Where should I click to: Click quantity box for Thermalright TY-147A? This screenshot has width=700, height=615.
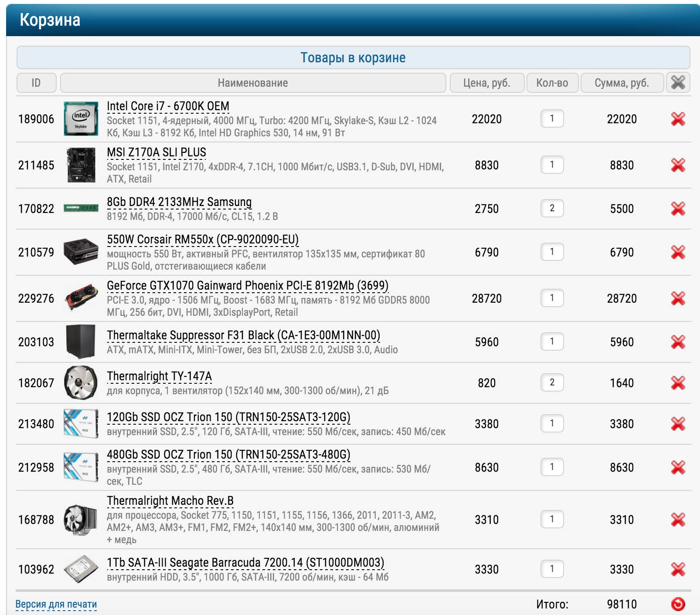click(552, 382)
